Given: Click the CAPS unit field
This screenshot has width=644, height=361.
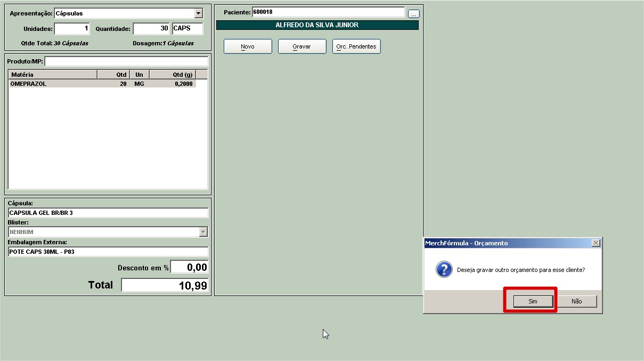Looking at the screenshot, I should coord(188,29).
